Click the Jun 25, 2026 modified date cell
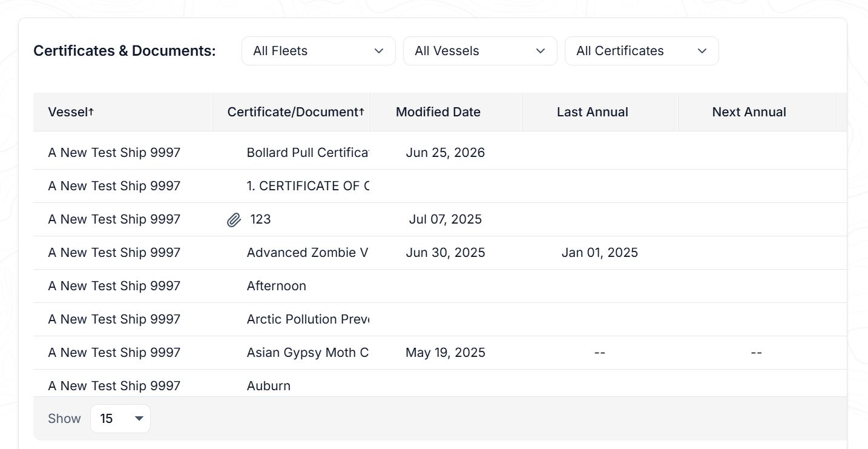This screenshot has height=449, width=868. coord(446,153)
